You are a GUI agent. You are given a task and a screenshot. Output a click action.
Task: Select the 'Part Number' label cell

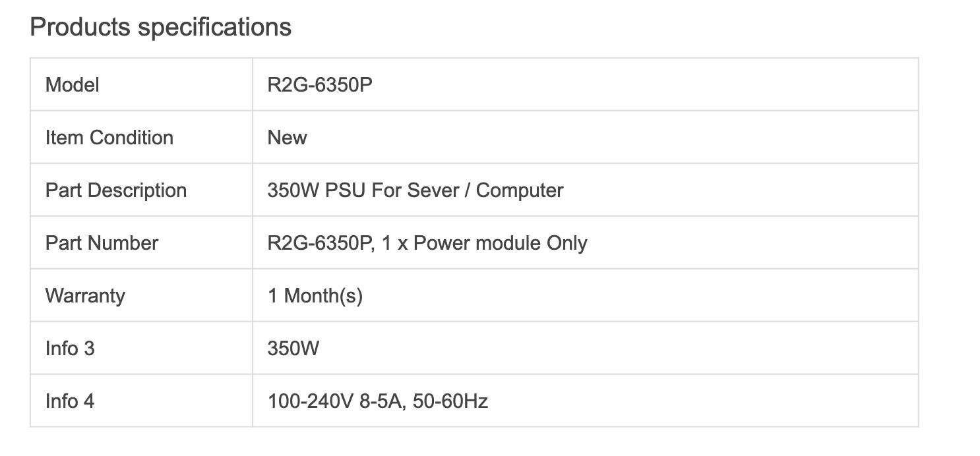[x=102, y=243]
